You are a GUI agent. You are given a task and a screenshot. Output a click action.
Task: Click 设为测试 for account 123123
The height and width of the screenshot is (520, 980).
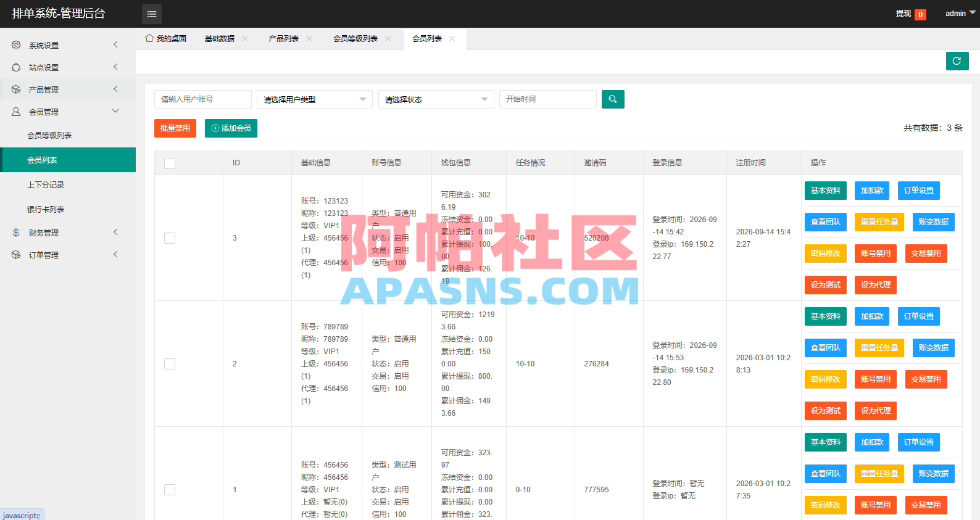[x=826, y=285]
